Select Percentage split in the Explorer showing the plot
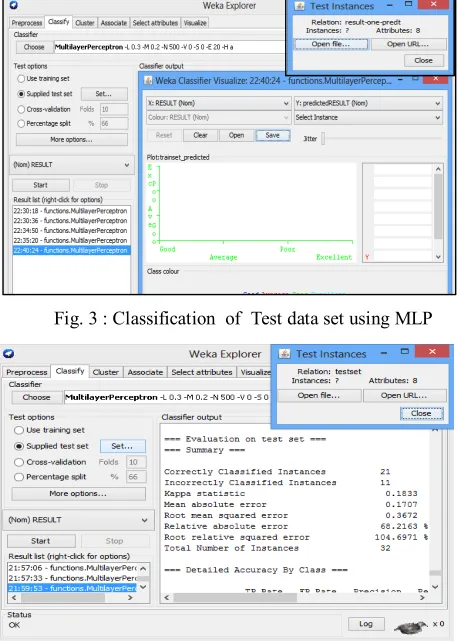The width and height of the screenshot is (458, 642). (x=21, y=123)
